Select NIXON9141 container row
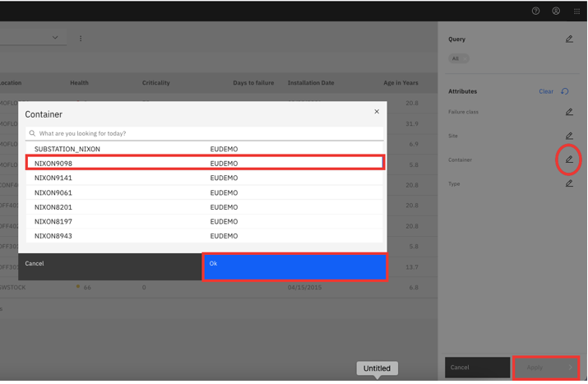 coord(205,178)
